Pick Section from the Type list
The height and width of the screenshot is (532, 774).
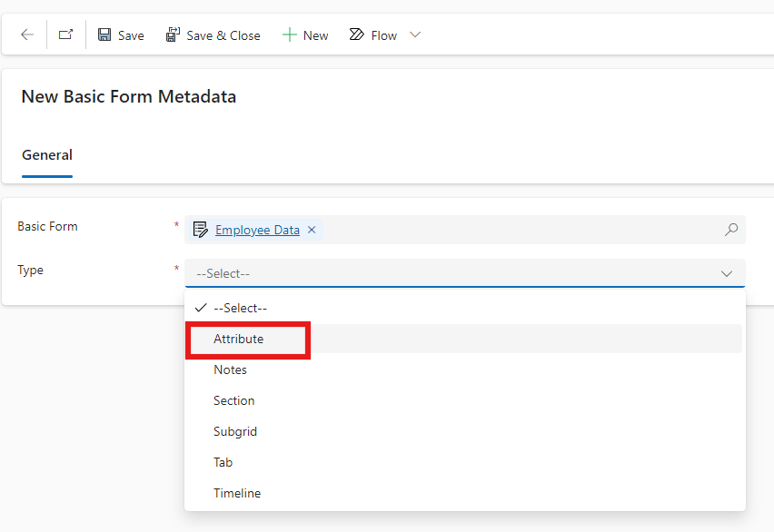[x=233, y=400]
